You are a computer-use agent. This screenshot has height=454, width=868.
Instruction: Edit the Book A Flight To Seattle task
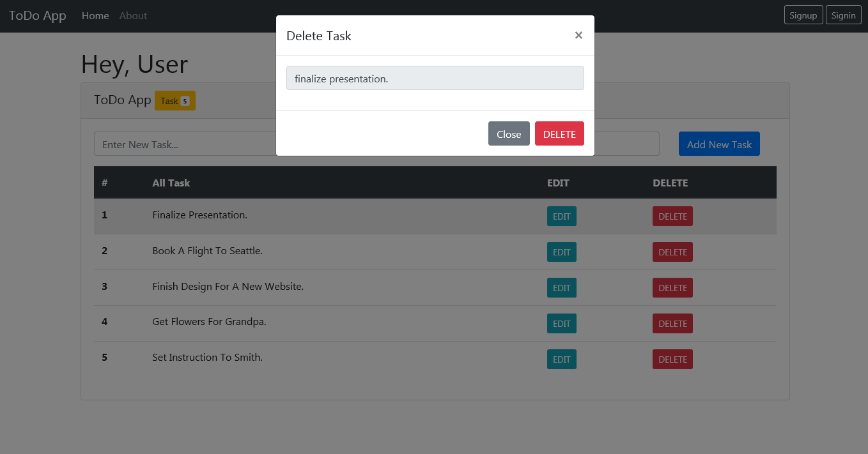click(x=562, y=252)
